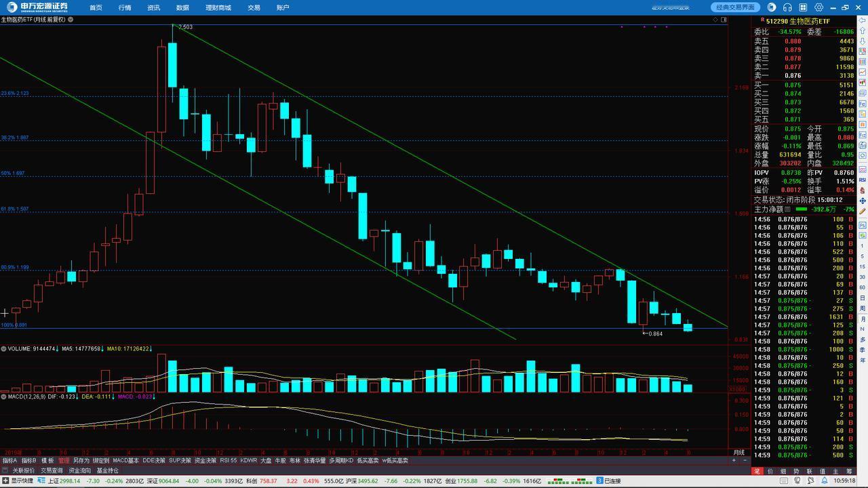This screenshot has width=868, height=488.
Task: Open the 数据 menu
Action: (x=182, y=7)
